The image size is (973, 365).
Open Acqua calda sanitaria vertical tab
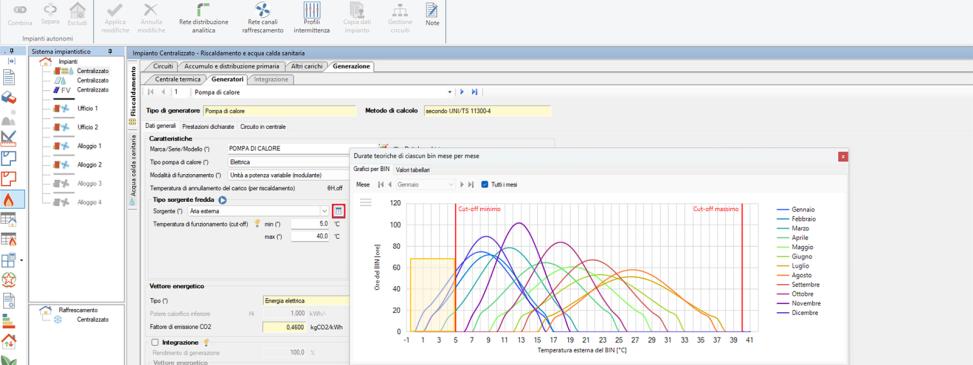132,169
